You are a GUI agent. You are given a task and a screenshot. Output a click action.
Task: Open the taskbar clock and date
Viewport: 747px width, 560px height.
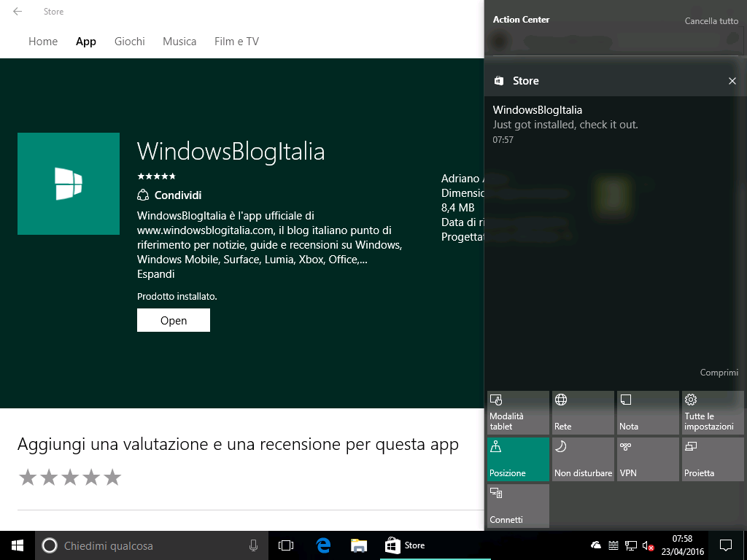pyautogui.click(x=682, y=545)
